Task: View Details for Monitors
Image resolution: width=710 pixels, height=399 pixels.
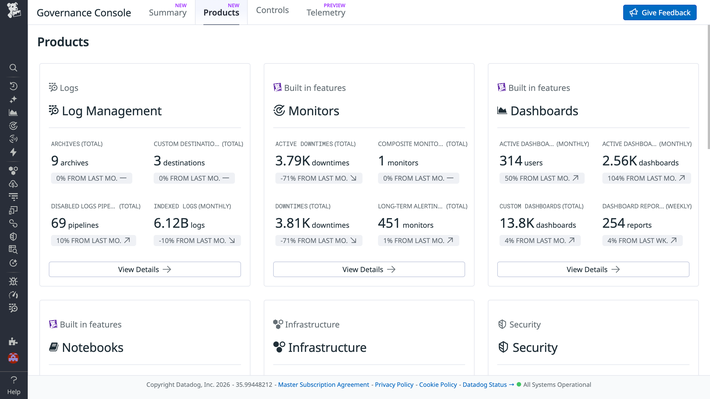Action: (369, 269)
